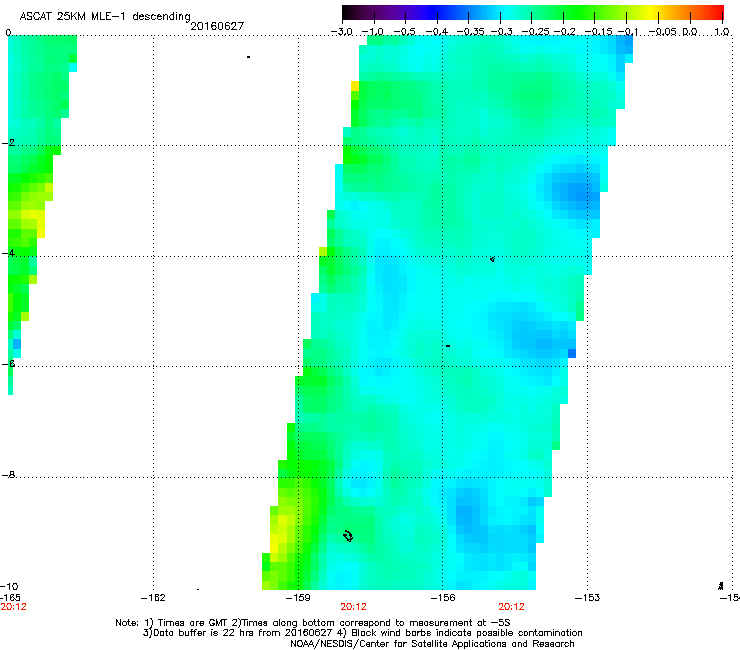Screen dimensions: 740x650
Task: Click red 20:12 time under -165
Action: click(x=13, y=607)
